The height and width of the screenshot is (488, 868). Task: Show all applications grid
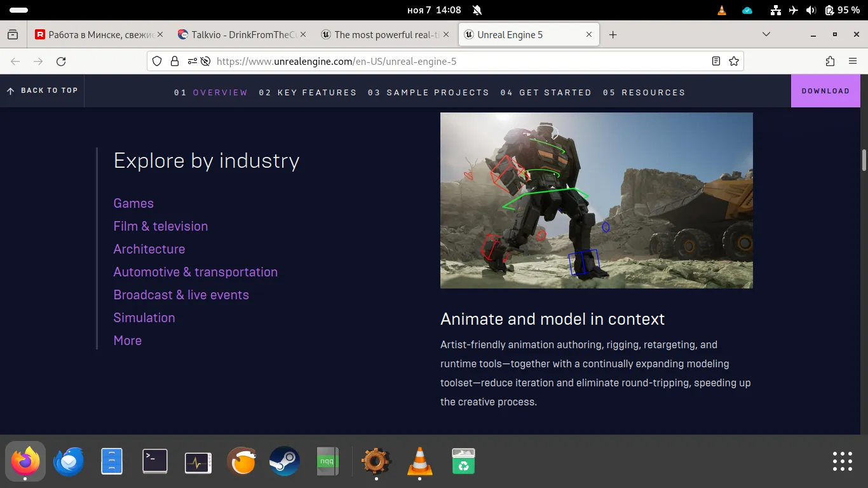pos(842,461)
